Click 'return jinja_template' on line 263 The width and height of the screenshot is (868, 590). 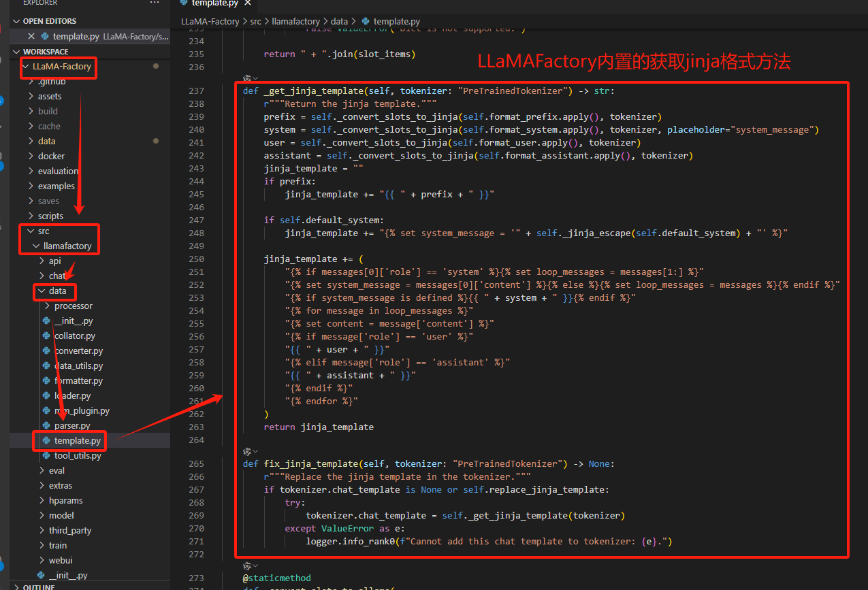point(319,427)
